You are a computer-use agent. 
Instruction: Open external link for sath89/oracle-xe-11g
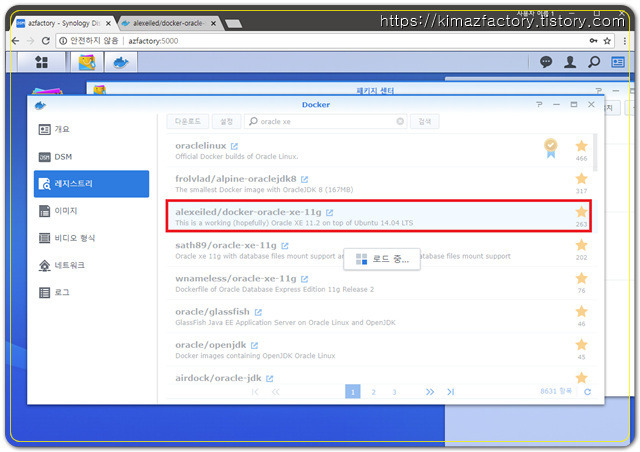(x=285, y=245)
